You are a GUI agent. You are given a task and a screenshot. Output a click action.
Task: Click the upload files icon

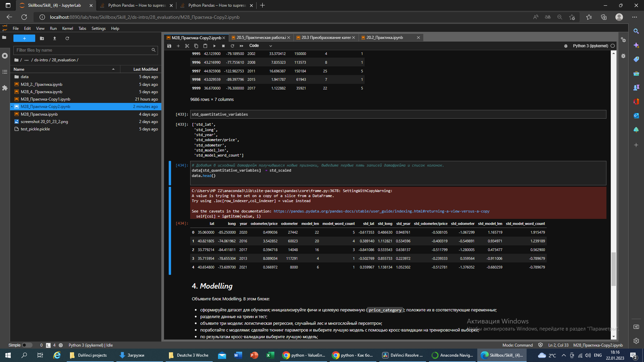click(55, 39)
